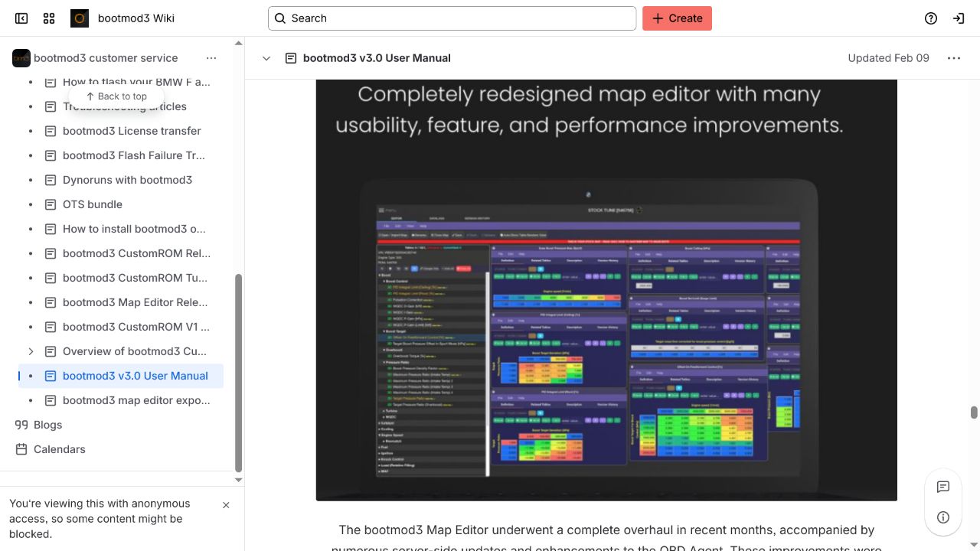Open bootmod3 CustomROM Tu... page
This screenshot has width=980, height=551.
pos(135,278)
